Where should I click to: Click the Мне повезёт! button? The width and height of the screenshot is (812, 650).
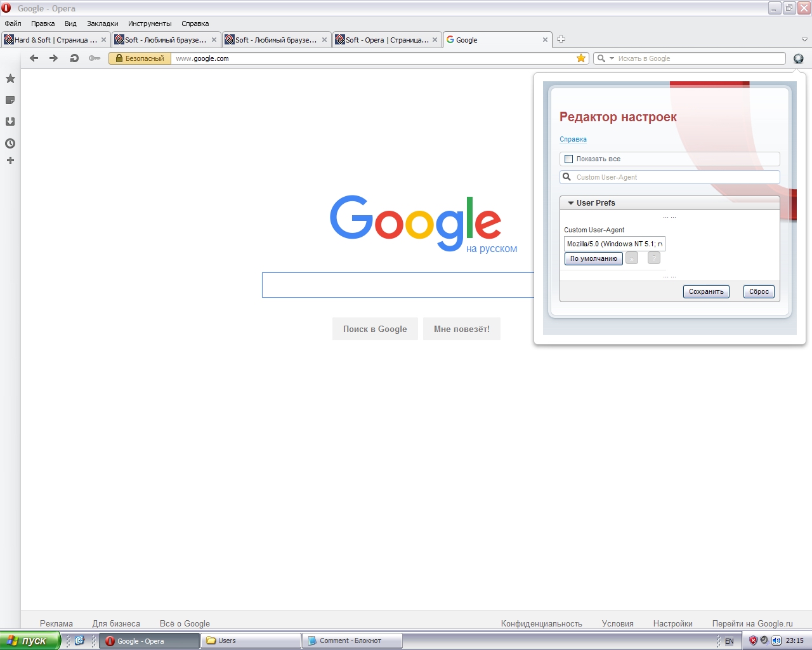coord(462,329)
